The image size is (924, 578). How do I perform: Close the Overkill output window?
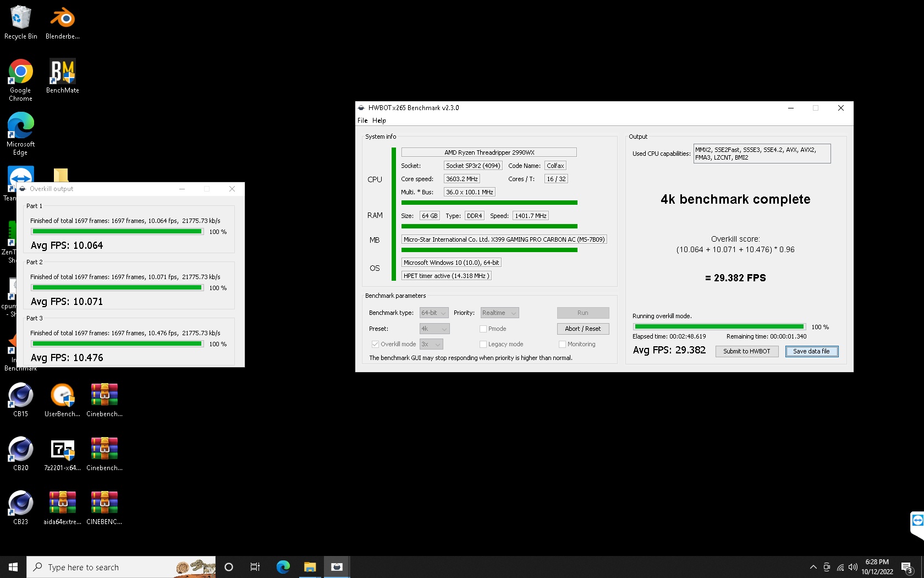pyautogui.click(x=232, y=189)
